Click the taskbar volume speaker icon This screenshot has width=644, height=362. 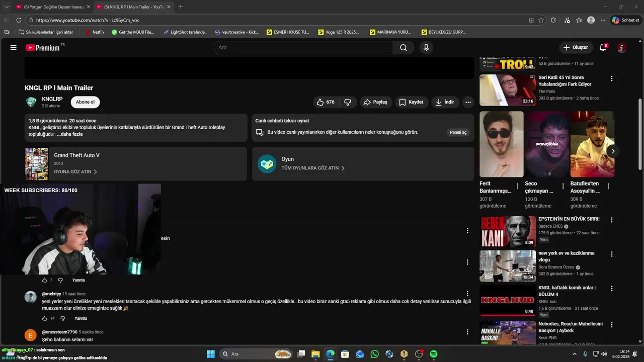604,354
